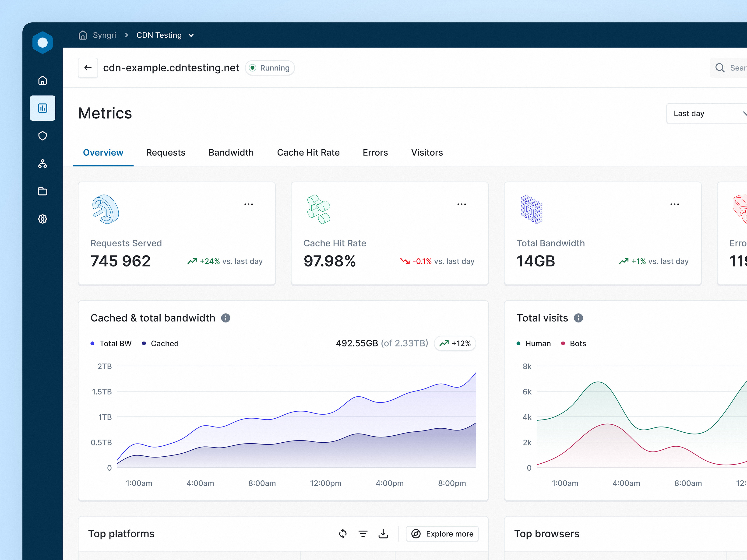This screenshot has height=560, width=747.
Task: Click the Syngri breadcrumb home icon
Action: (83, 35)
